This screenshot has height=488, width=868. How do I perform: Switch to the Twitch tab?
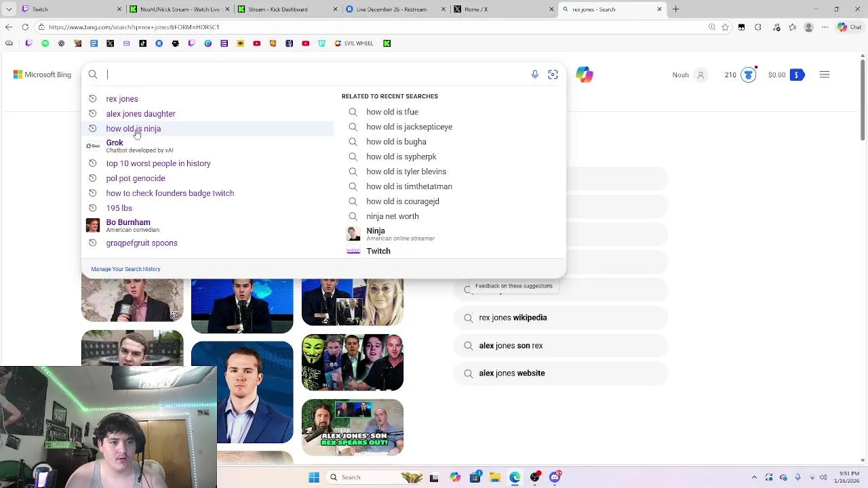tap(71, 9)
